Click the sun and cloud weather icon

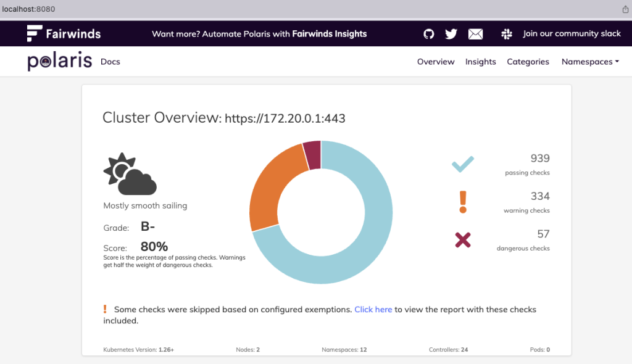[130, 174]
